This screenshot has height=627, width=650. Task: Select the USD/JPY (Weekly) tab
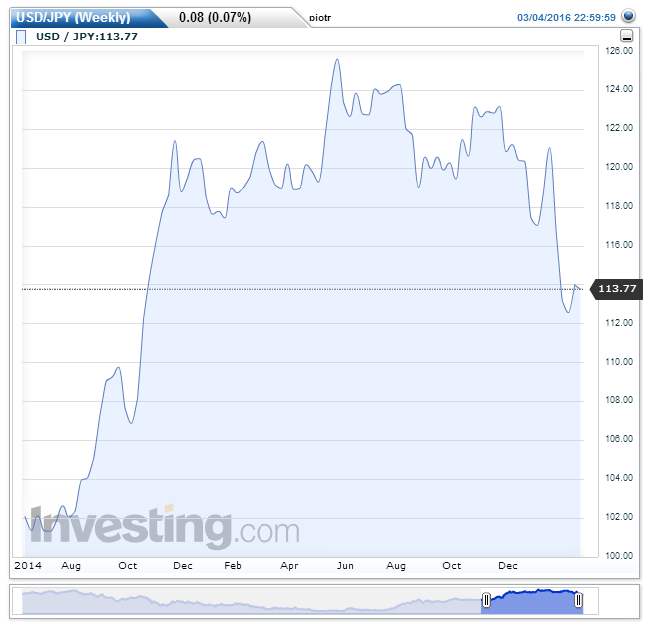[x=73, y=17]
